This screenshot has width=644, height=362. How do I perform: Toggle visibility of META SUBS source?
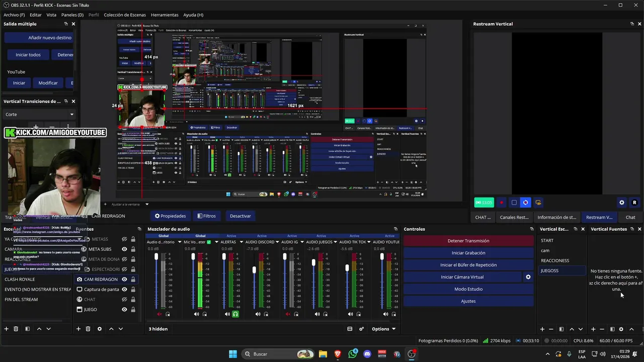point(124,249)
